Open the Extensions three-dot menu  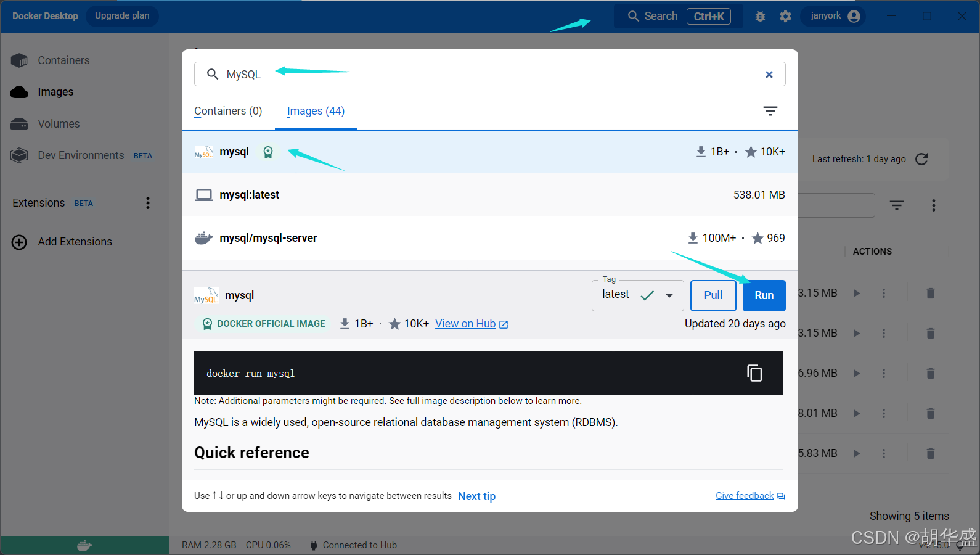point(148,203)
